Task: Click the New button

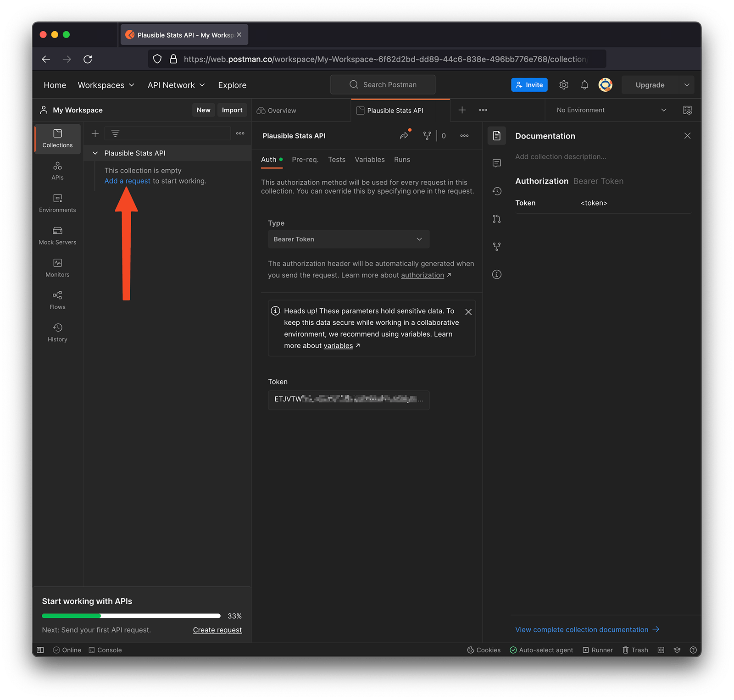Action: pos(203,110)
